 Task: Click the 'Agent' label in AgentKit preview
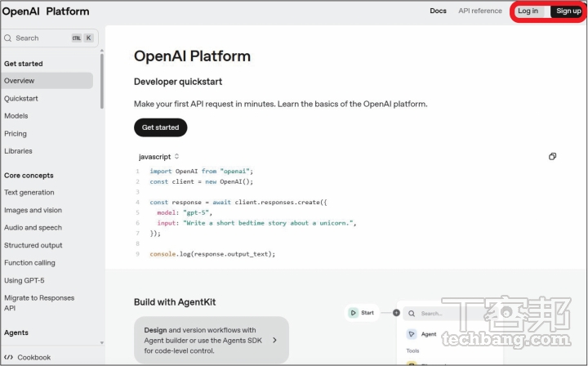coord(429,334)
